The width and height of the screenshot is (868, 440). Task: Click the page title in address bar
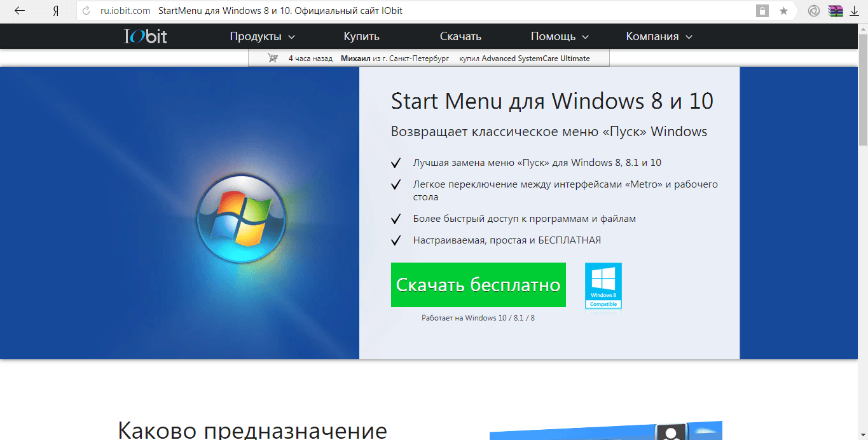click(280, 11)
